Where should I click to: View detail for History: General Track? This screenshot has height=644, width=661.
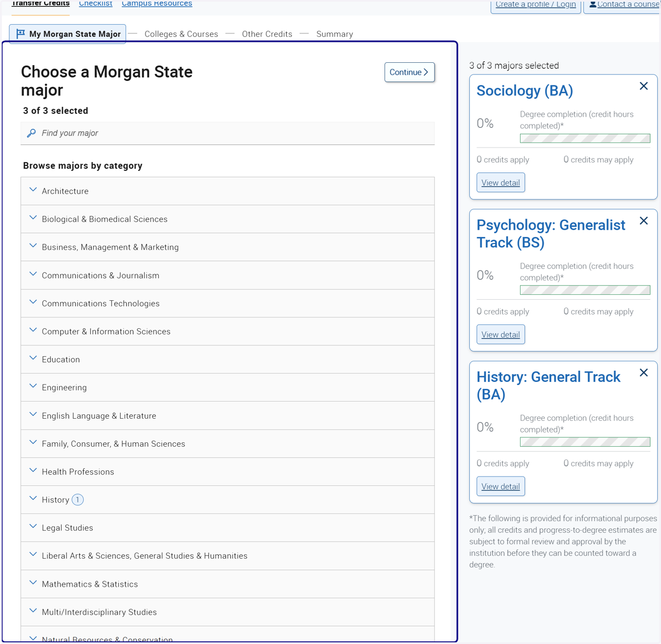501,486
